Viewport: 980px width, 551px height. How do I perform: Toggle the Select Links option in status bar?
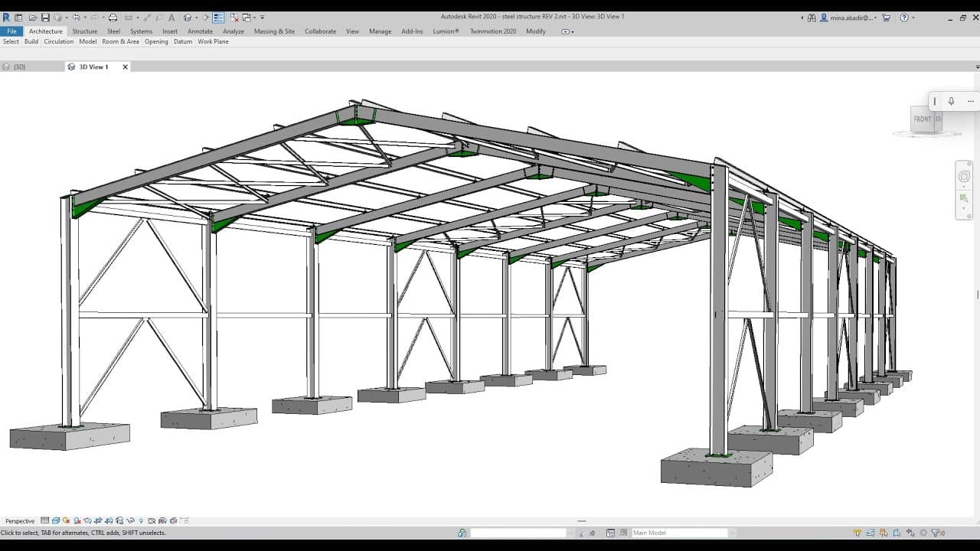click(857, 533)
